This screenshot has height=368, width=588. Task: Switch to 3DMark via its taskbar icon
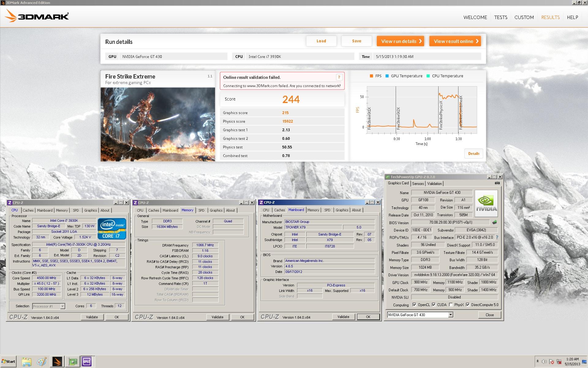(57, 362)
